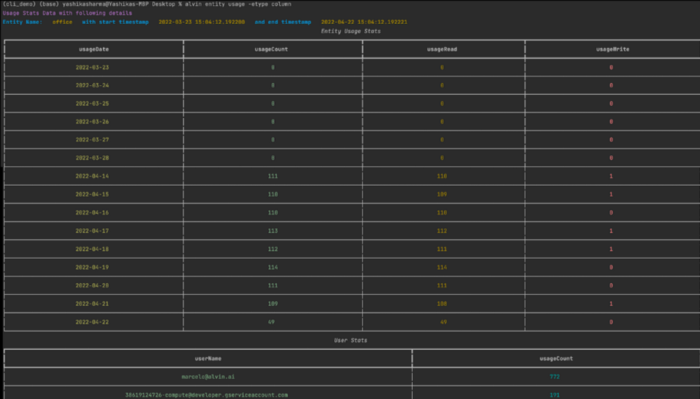700x399 pixels.
Task: Select the date cell 2022-04-18
Action: point(92,249)
